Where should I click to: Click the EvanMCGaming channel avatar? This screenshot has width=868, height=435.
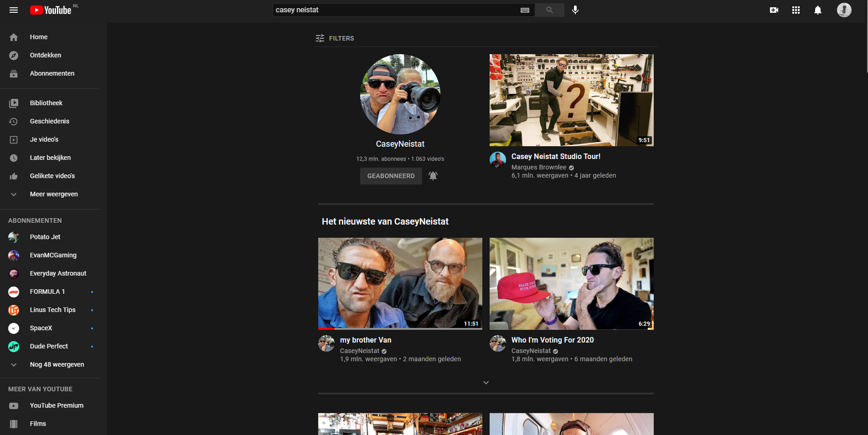point(14,255)
